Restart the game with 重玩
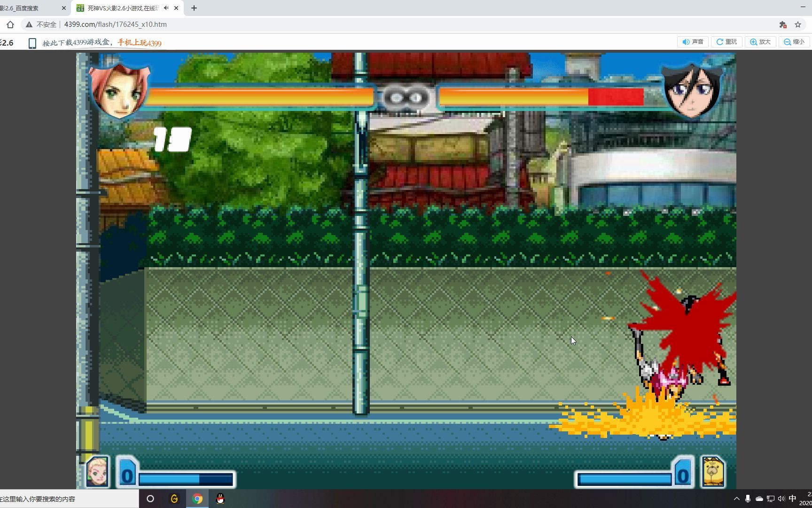812x508 pixels. click(x=726, y=42)
